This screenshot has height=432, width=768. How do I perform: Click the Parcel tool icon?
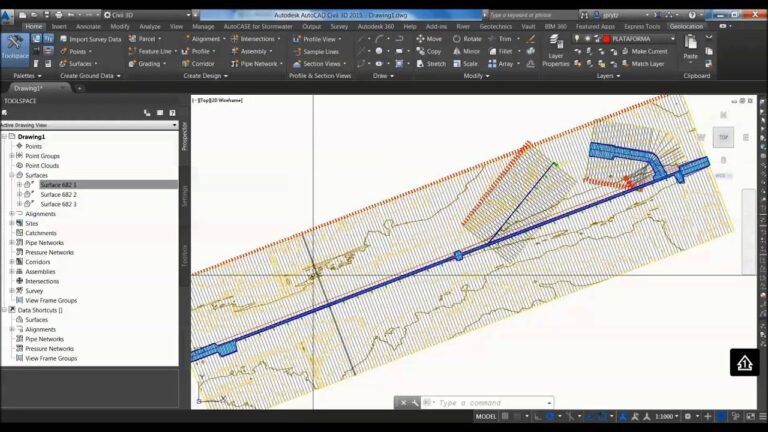pos(132,38)
